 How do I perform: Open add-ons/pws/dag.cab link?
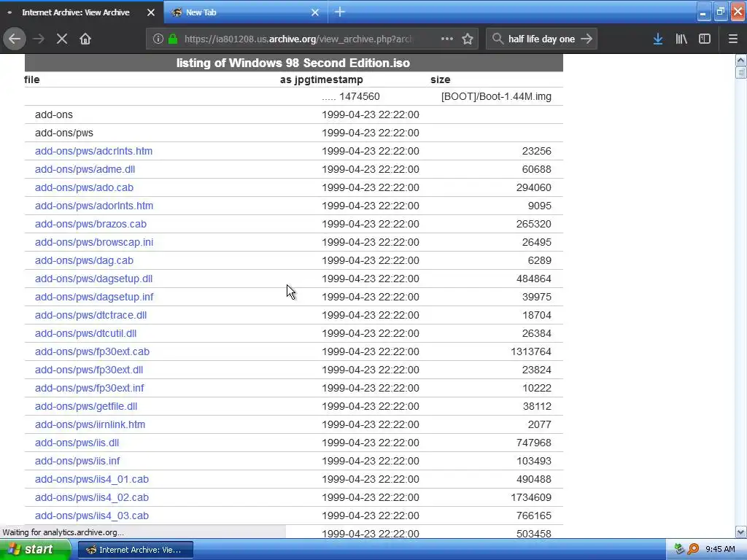84,260
